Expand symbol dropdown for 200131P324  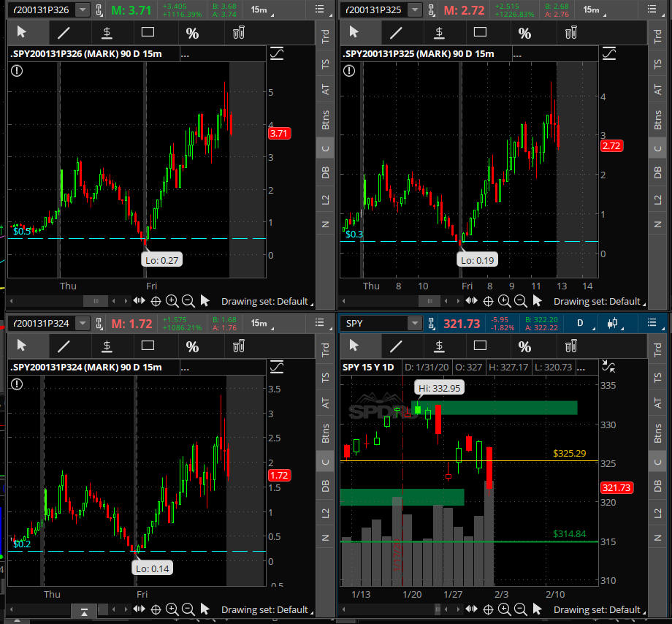point(83,323)
